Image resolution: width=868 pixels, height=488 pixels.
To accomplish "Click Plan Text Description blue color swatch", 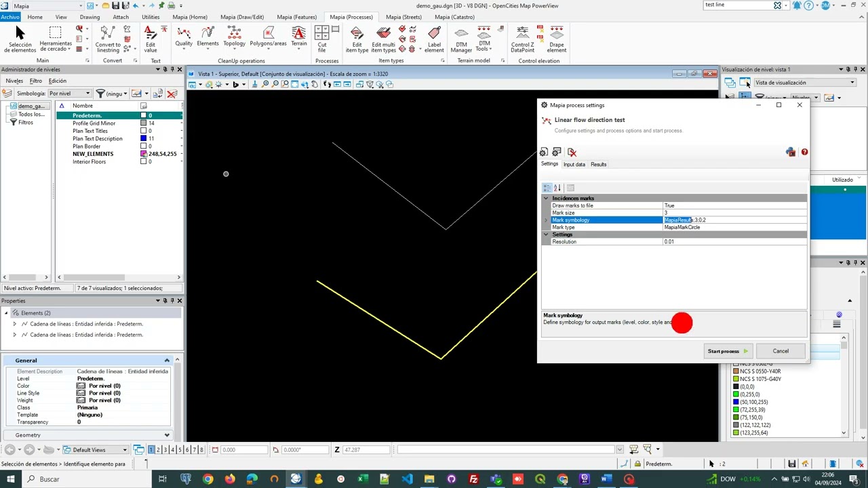I will point(144,139).
